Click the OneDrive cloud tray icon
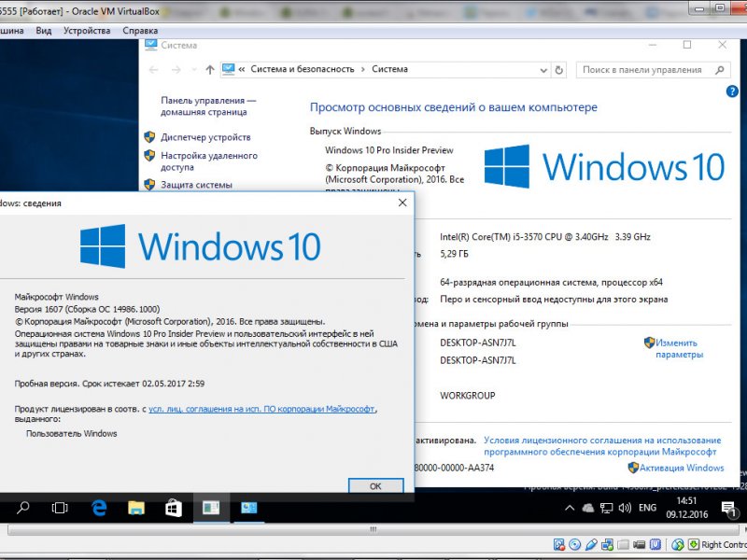The image size is (747, 560). click(x=588, y=508)
